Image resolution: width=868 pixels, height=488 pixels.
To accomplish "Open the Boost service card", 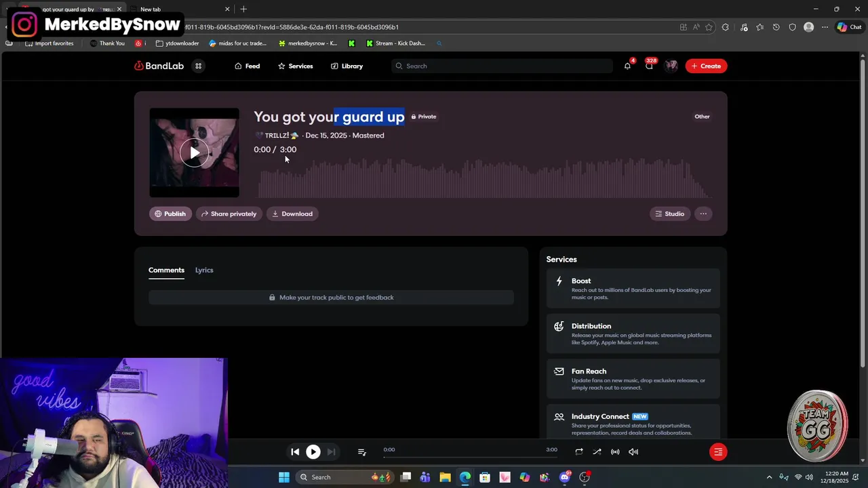I will (633, 289).
